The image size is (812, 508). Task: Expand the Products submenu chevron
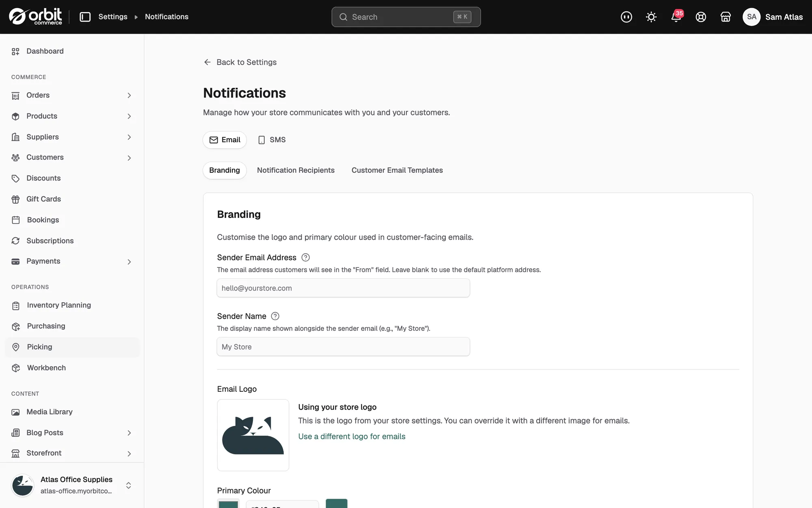click(x=129, y=116)
